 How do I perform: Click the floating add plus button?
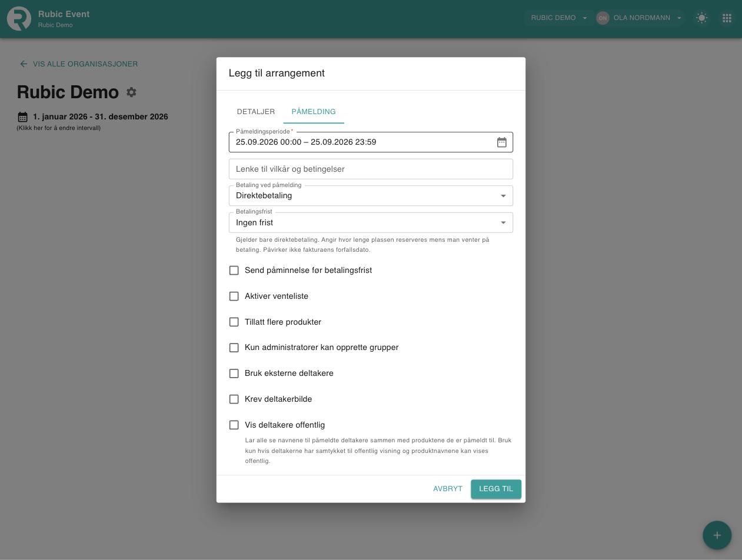pyautogui.click(x=717, y=535)
